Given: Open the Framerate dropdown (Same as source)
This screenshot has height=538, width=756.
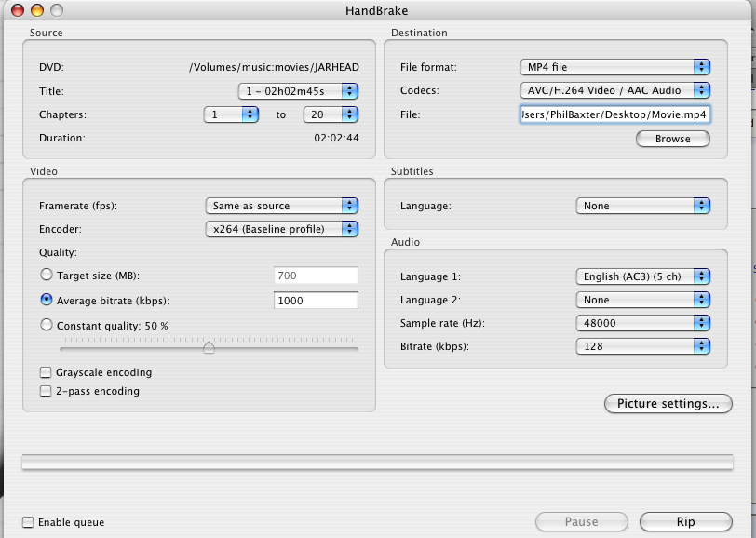Looking at the screenshot, I should click(281, 206).
